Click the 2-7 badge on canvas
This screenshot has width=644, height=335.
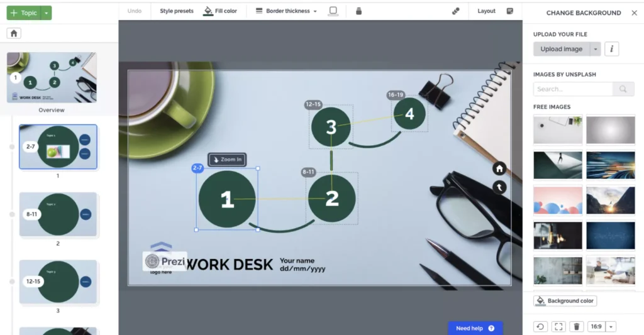(197, 168)
